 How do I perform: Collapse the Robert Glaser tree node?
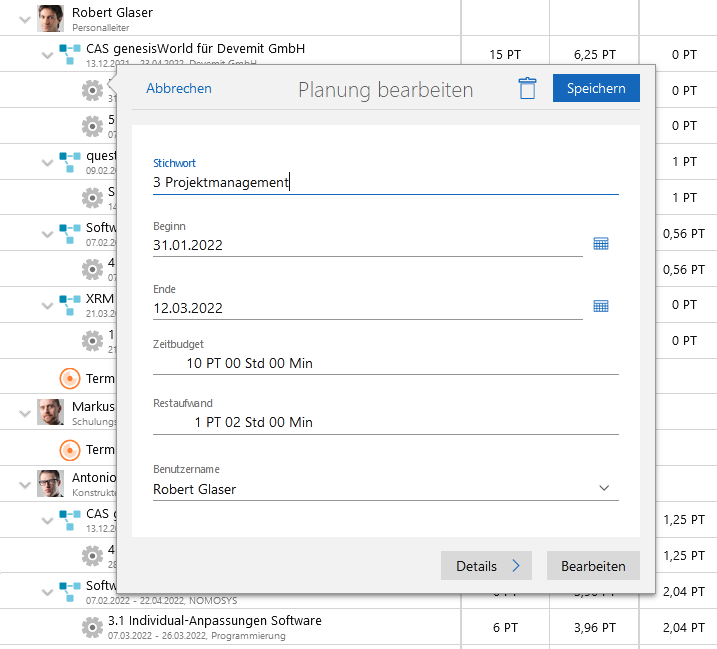(x=26, y=18)
